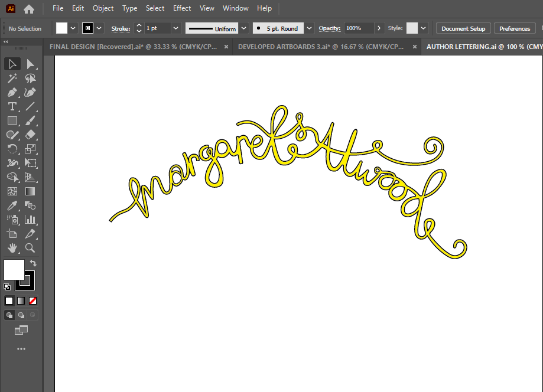The height and width of the screenshot is (392, 543).
Task: Click the white fill swatch in control bar
Action: 62,28
